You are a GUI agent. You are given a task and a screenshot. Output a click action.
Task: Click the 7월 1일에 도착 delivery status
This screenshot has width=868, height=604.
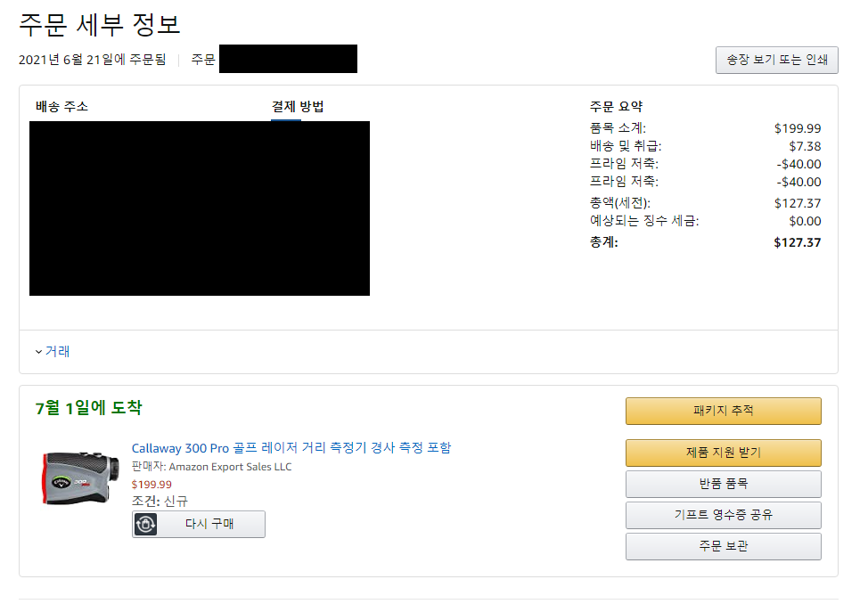88,409
